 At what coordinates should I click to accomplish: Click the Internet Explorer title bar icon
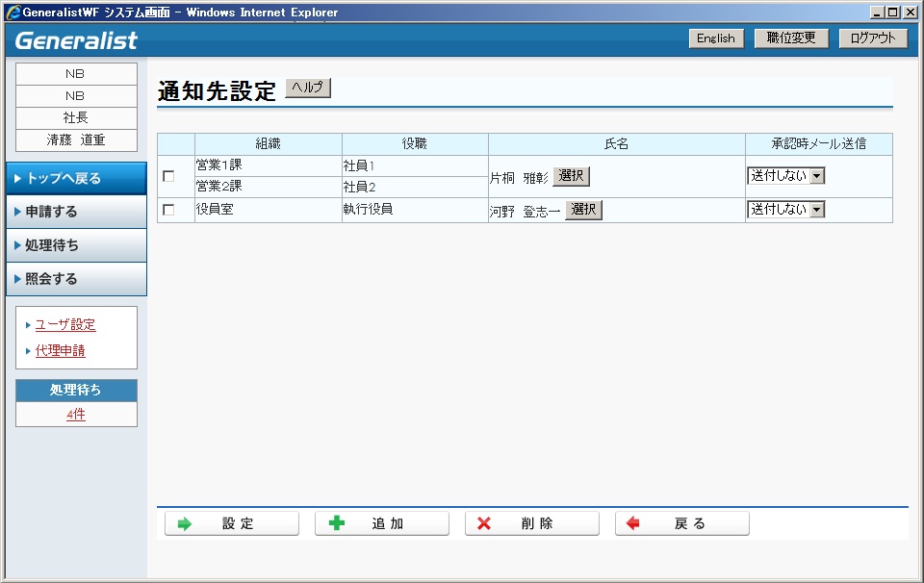tap(13, 13)
